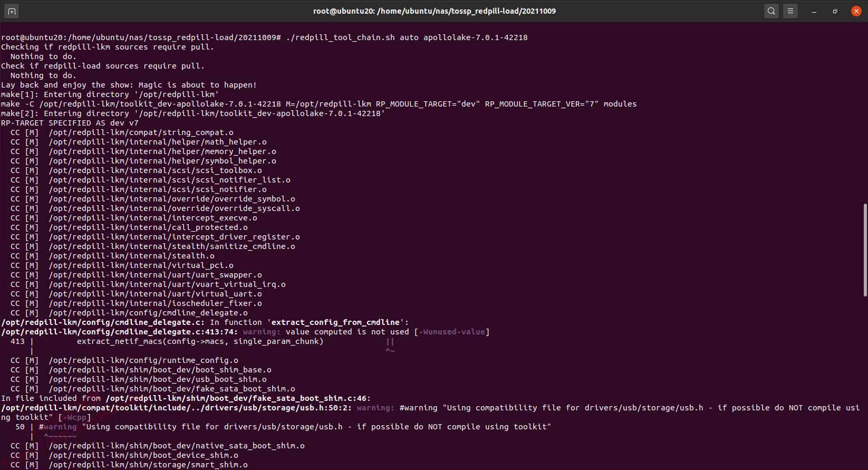
Task: Minimize the terminal window
Action: point(814,11)
